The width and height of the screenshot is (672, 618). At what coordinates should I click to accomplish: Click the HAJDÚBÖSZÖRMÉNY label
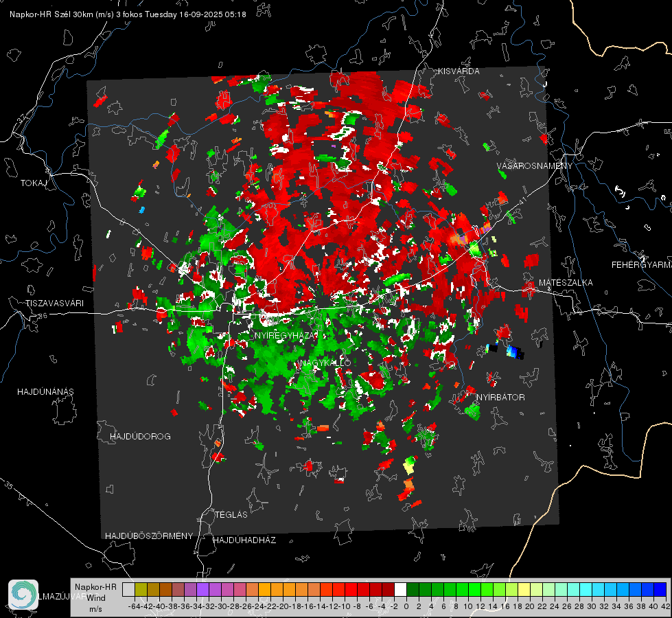[149, 536]
